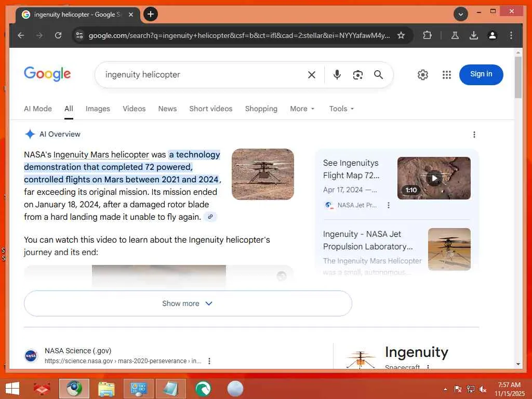Submit search with the magnifier icon
Image resolution: width=532 pixels, height=399 pixels.
[378, 75]
